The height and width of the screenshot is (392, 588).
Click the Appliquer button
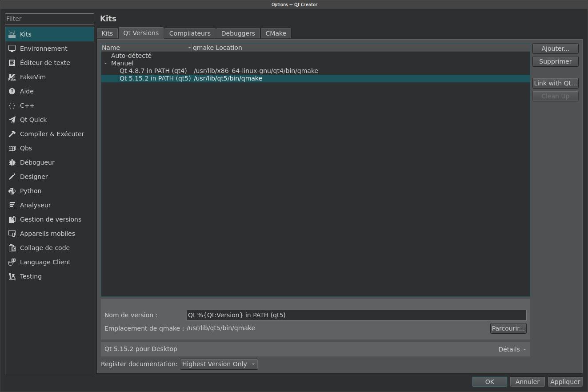click(565, 382)
